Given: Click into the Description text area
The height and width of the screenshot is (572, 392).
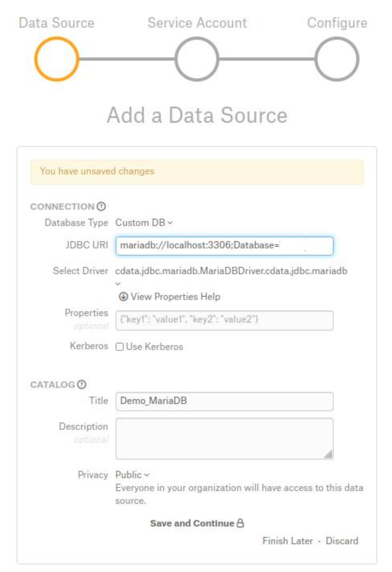Looking at the screenshot, I should 225,439.
